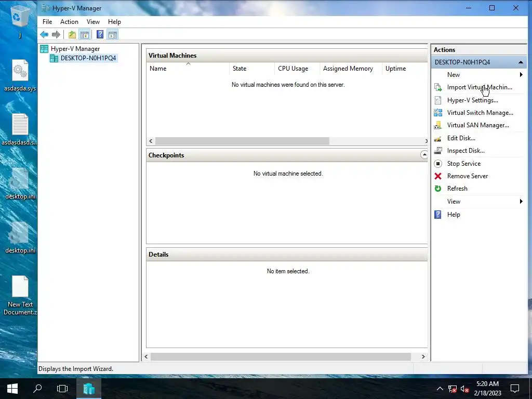Open Import Virtual Machine wizard
The height and width of the screenshot is (399, 532).
[x=478, y=87]
